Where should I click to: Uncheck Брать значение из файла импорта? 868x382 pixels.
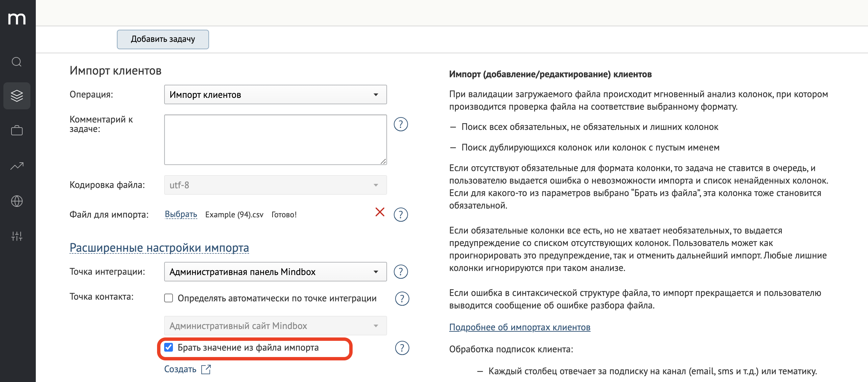pos(169,347)
